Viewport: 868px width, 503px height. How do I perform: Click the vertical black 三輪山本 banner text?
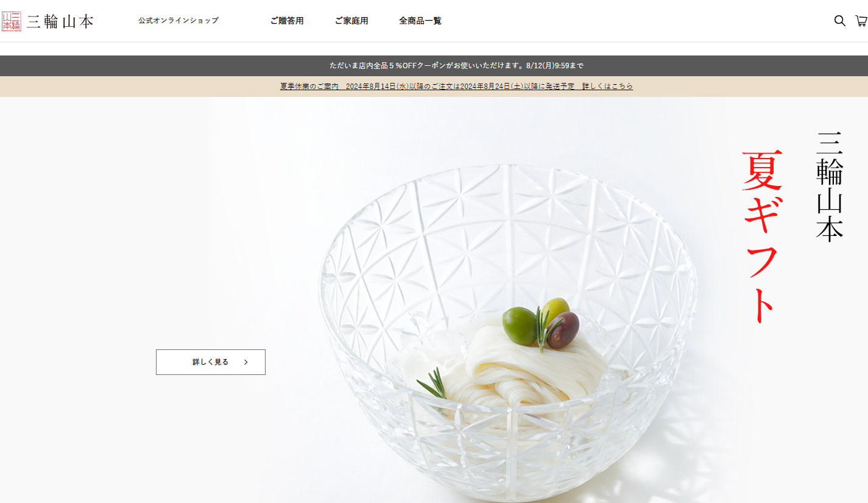pos(830,186)
